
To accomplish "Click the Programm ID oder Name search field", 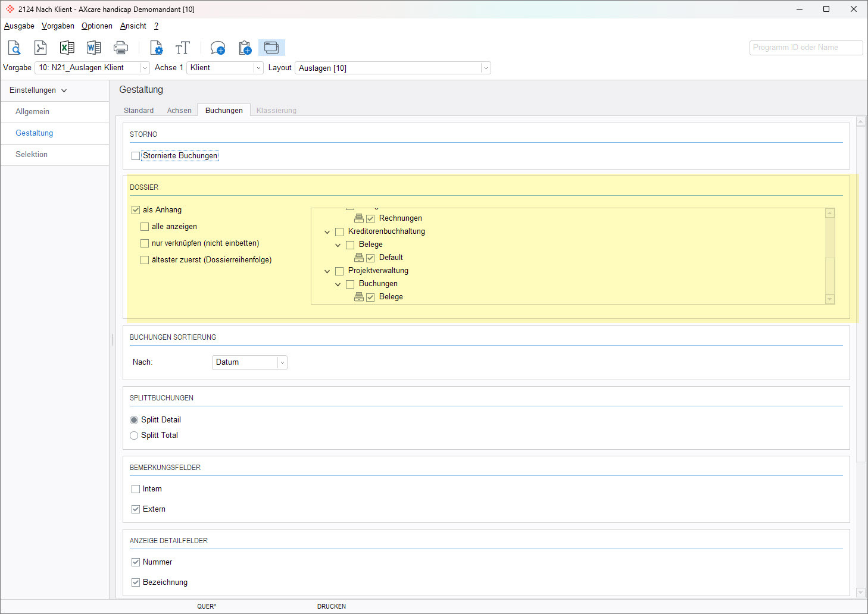I will pos(806,48).
